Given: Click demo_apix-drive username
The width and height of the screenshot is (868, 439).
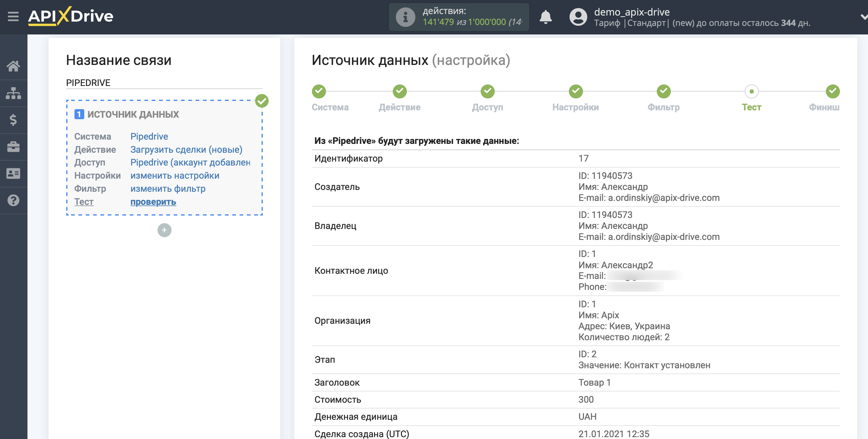Looking at the screenshot, I should pyautogui.click(x=632, y=12).
